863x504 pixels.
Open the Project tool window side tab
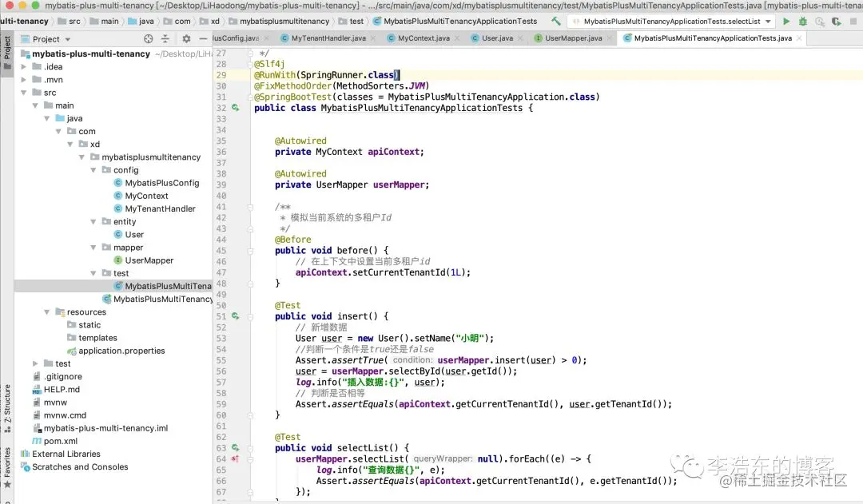7,53
